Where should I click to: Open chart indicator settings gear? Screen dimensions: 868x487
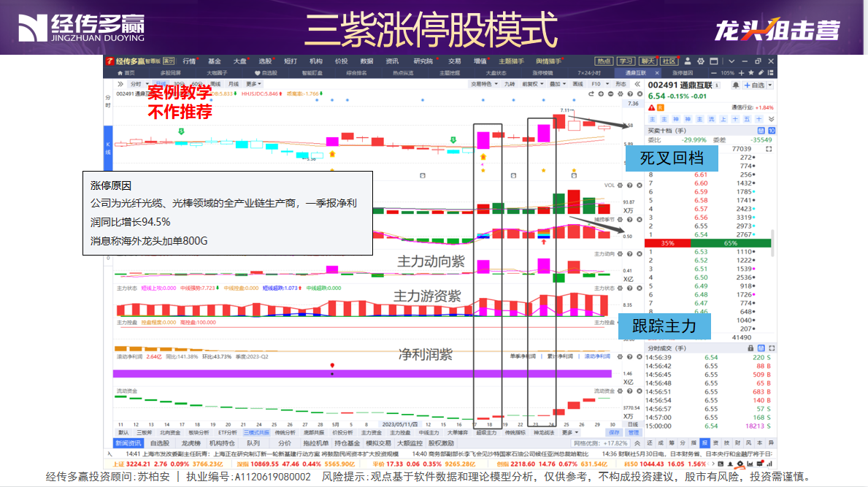621,94
